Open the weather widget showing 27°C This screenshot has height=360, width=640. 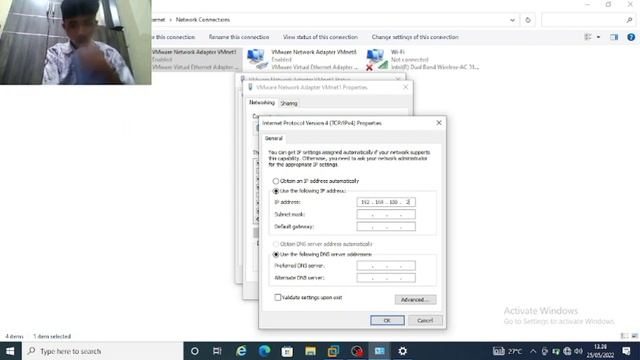pyautogui.click(x=507, y=351)
